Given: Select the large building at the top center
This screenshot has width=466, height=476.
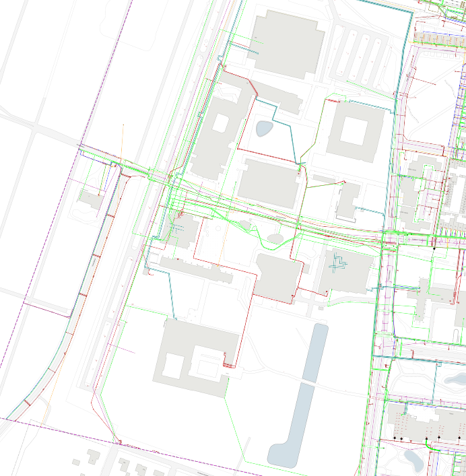Looking at the screenshot, I should [x=286, y=44].
